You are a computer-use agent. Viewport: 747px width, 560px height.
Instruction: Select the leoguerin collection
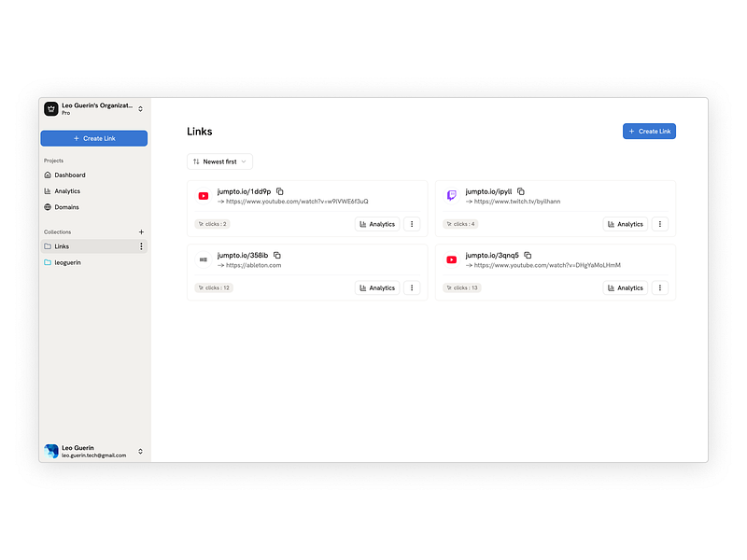coord(94,262)
